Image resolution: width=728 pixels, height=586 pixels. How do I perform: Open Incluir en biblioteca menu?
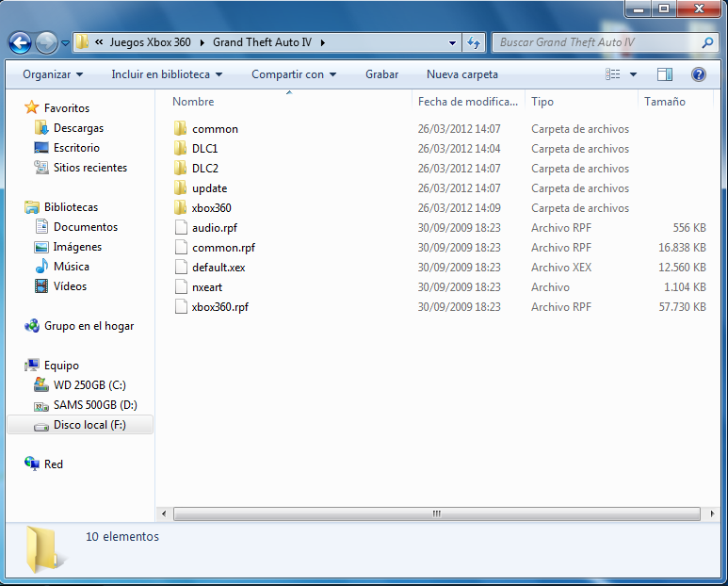(x=167, y=74)
